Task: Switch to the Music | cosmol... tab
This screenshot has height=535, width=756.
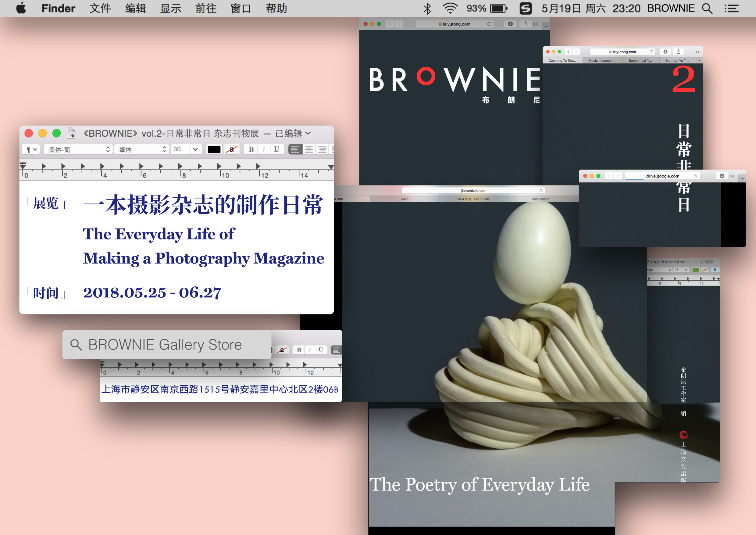Action: (x=602, y=61)
